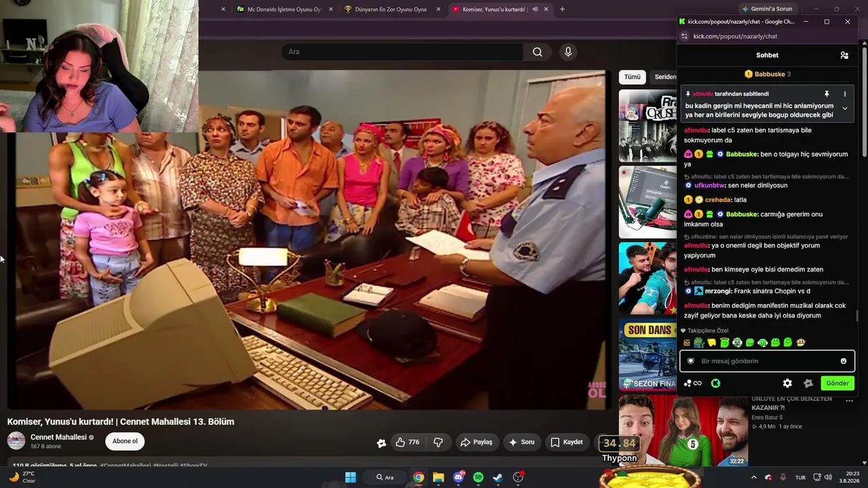
Task: Open the taskbar search box labeled Ara
Action: click(385, 477)
